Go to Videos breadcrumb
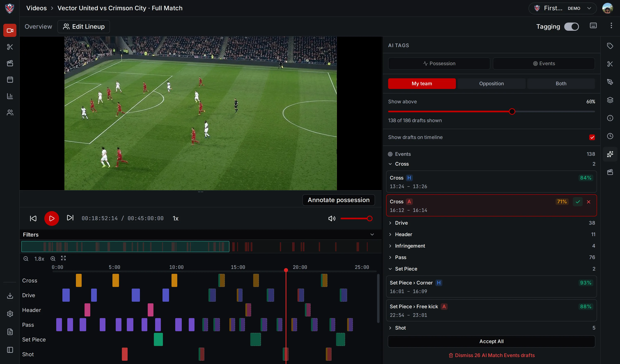The width and height of the screenshot is (620, 364). pyautogui.click(x=36, y=8)
